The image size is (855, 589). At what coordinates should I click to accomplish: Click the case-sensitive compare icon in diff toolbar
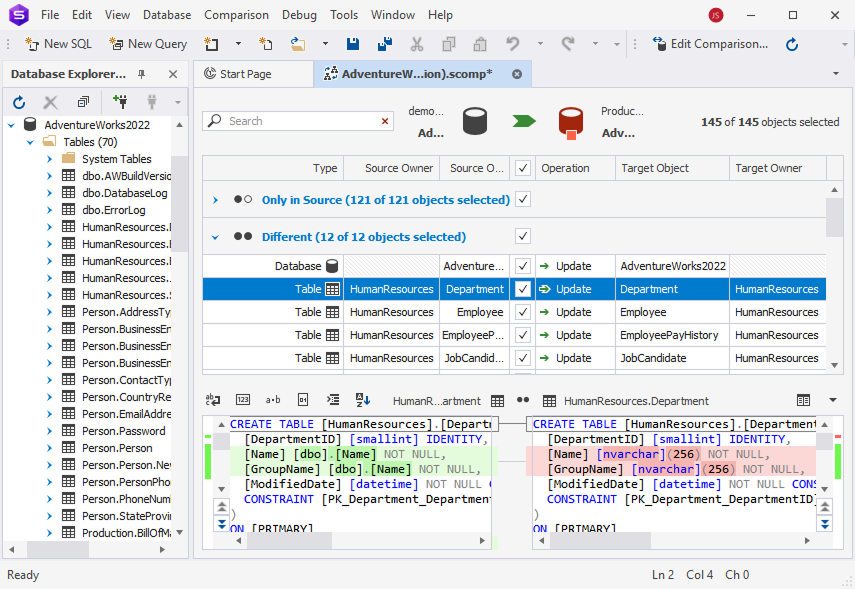(x=272, y=399)
